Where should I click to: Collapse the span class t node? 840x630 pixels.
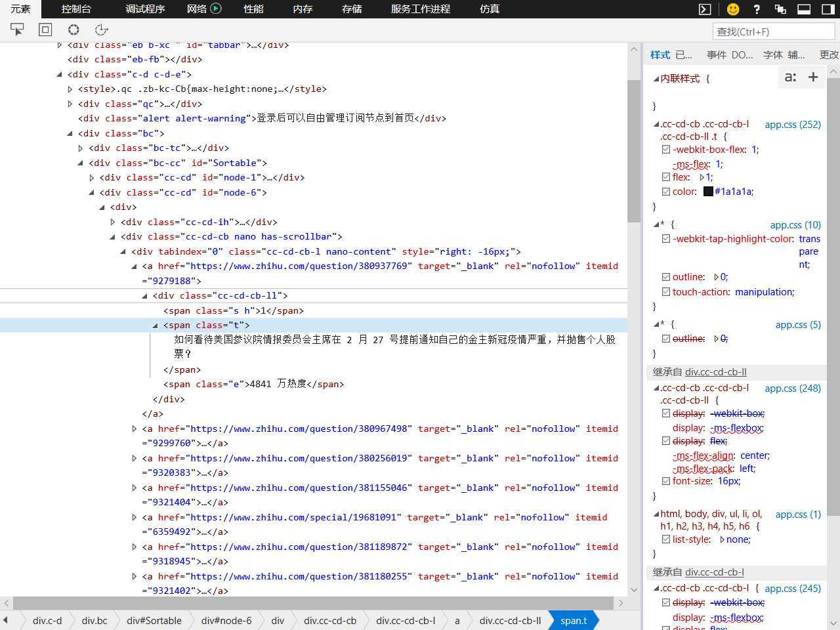click(156, 325)
